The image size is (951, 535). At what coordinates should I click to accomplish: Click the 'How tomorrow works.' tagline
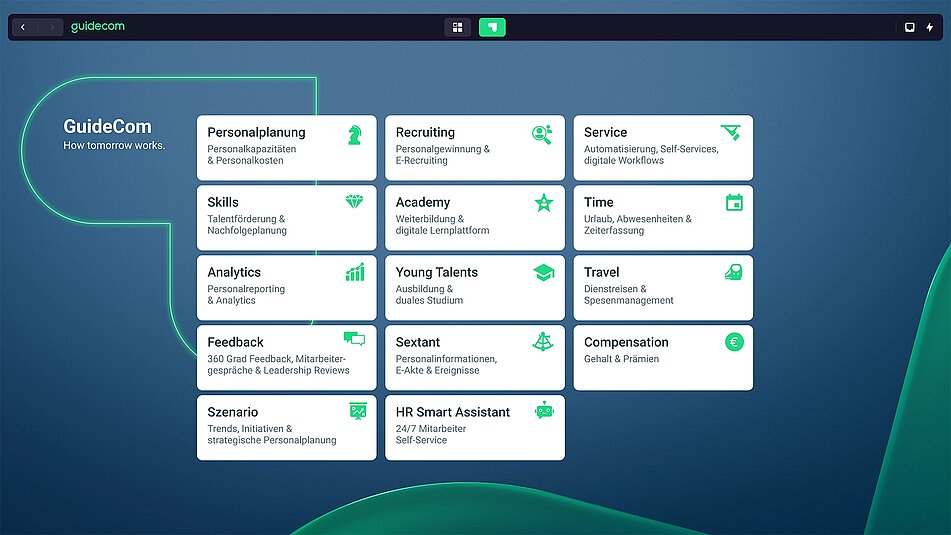pyautogui.click(x=114, y=146)
